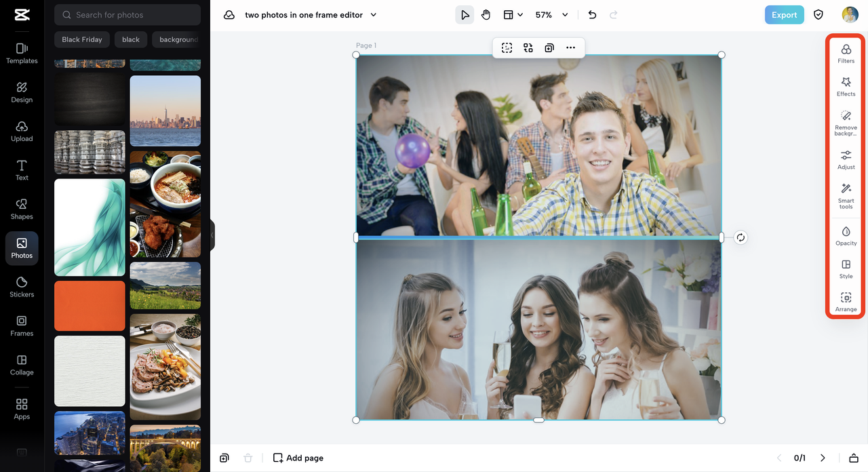The width and height of the screenshot is (868, 472).
Task: Select the background search tag
Action: tap(177, 39)
